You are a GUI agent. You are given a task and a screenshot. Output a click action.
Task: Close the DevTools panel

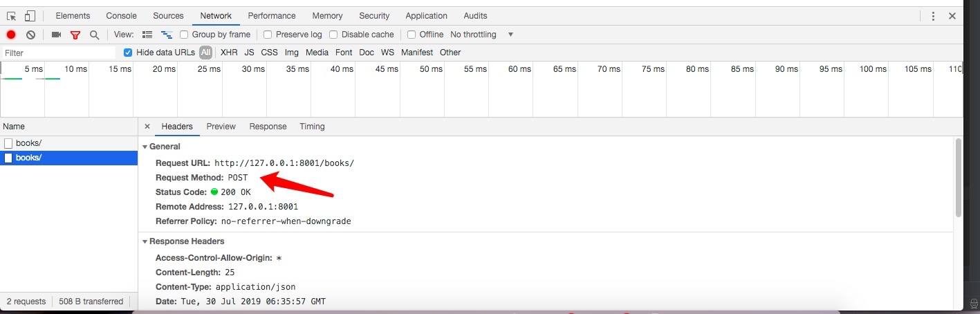pyautogui.click(x=952, y=16)
